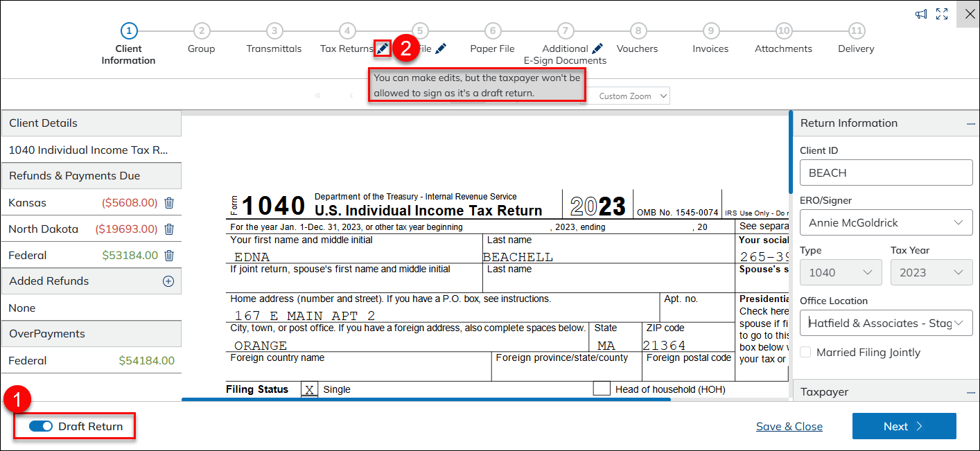Click the pencil icon next to Tax Returns
This screenshot has height=451, width=980.
point(383,48)
